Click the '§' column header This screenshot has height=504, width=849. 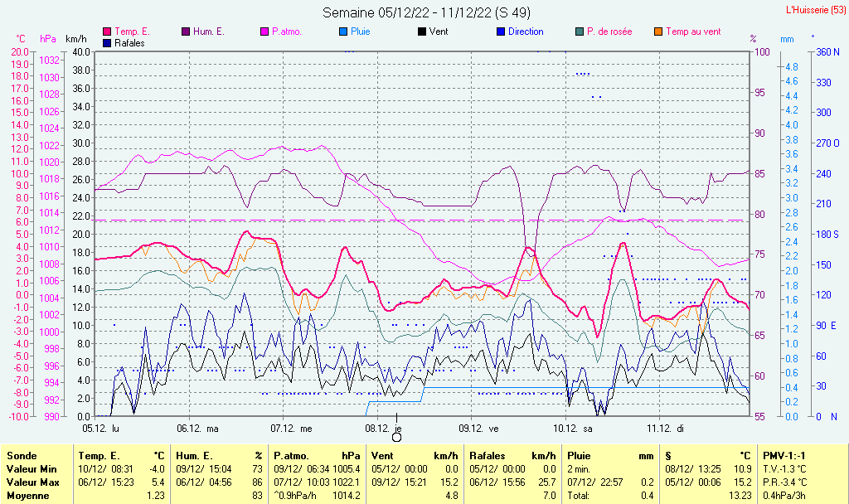tap(668, 456)
